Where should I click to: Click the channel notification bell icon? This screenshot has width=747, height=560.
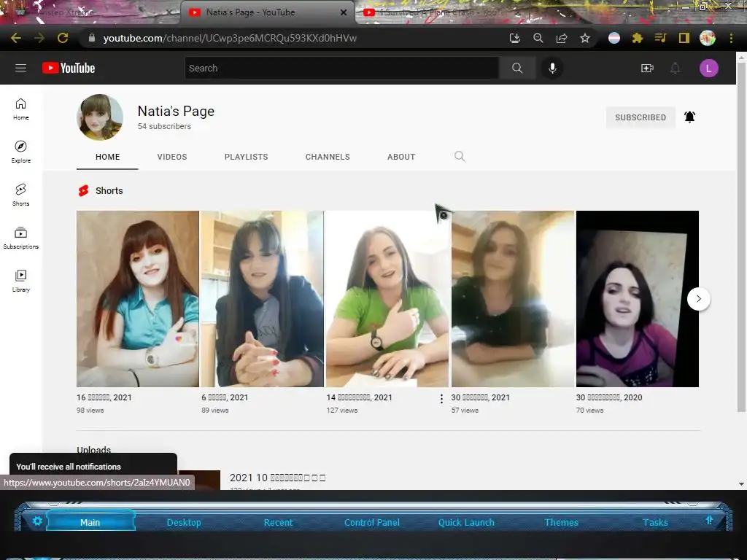pos(689,117)
